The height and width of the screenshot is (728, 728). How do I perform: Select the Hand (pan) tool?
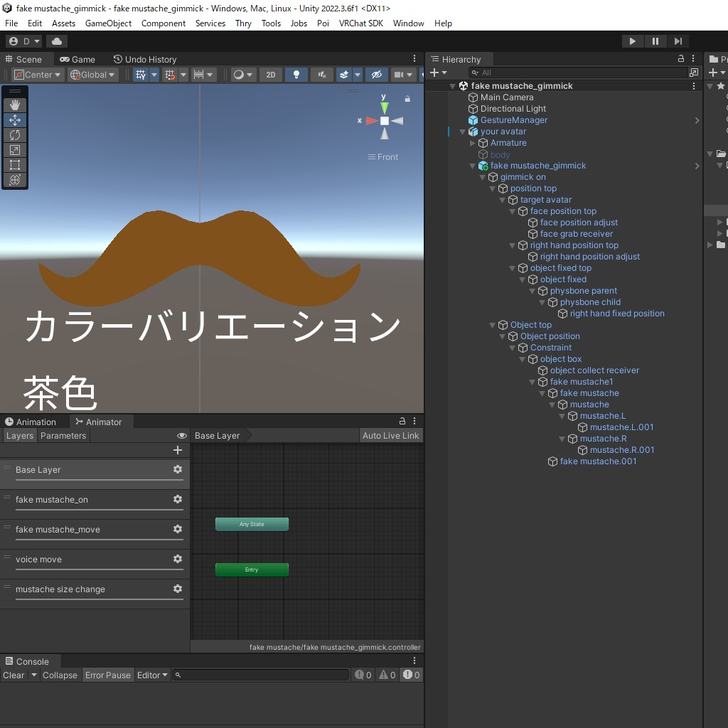[x=14, y=105]
